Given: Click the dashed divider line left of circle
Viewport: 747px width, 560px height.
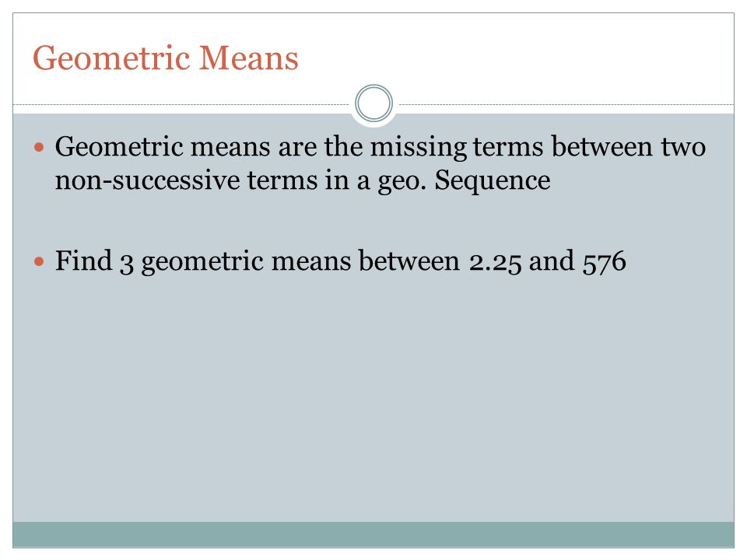Looking at the screenshot, I should point(181,104).
